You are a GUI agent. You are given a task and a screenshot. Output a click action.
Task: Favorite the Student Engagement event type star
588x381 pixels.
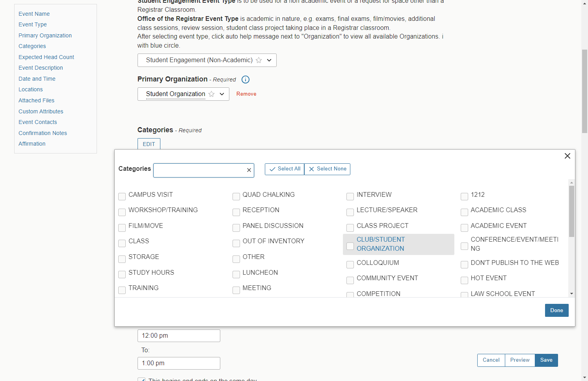tap(259, 60)
